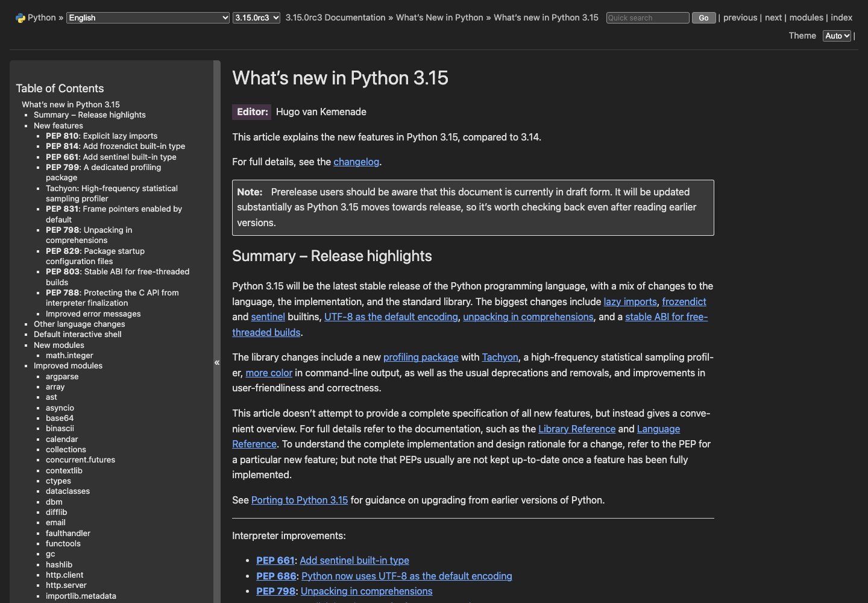Select http.server in contents sidebar

click(x=66, y=585)
